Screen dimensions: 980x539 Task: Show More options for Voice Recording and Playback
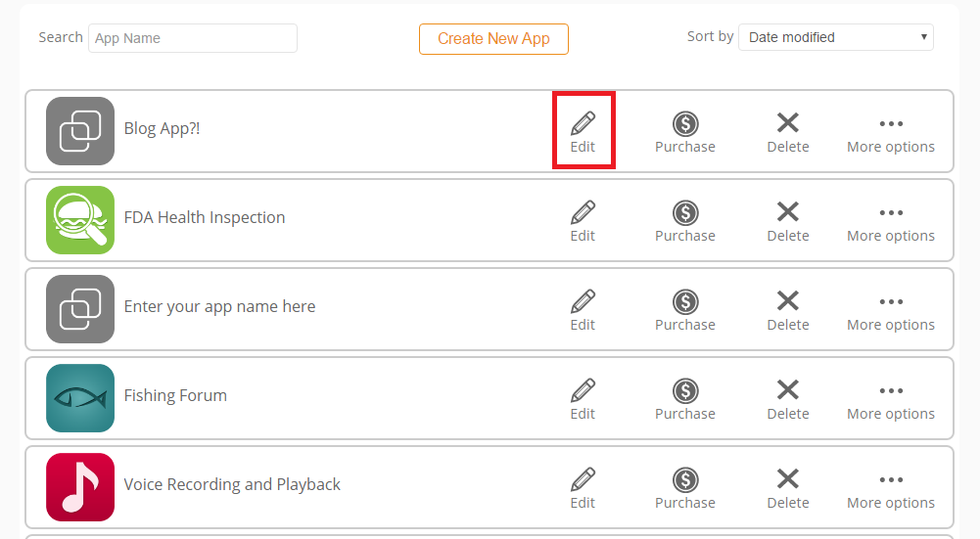[891, 489]
